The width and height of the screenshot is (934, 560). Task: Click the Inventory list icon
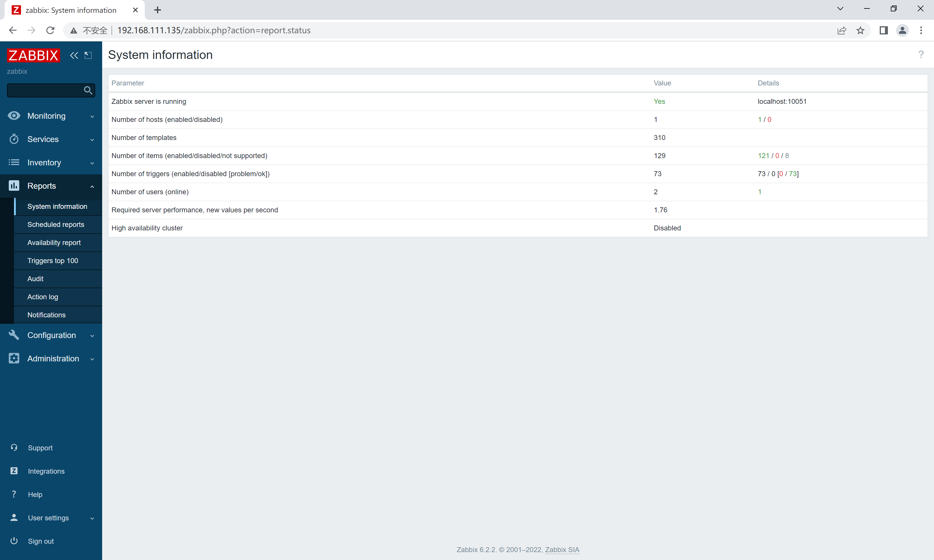[14, 162]
